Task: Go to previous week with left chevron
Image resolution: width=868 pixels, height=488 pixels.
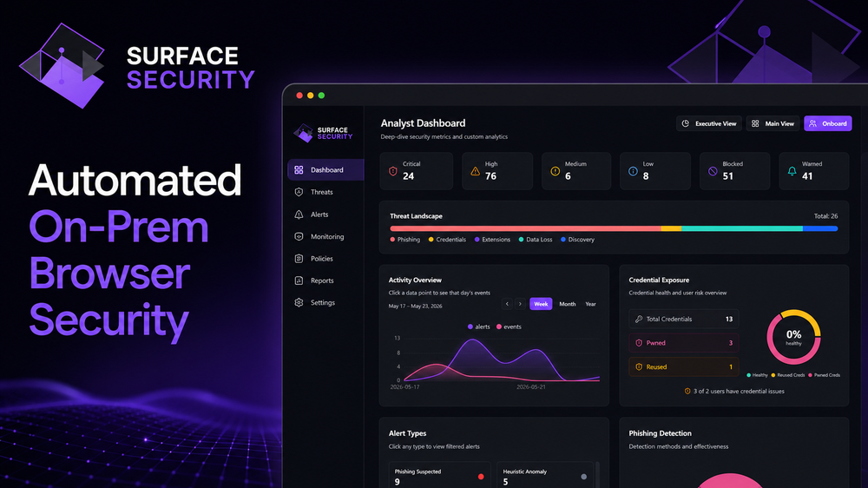Action: (507, 304)
